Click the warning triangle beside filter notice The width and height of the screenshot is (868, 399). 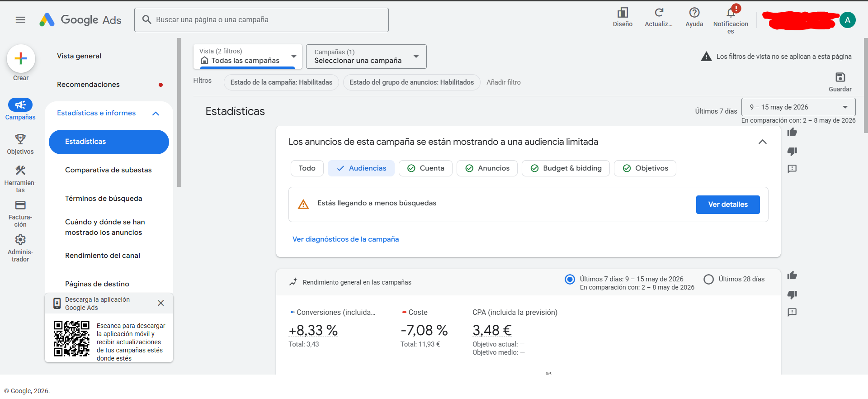[706, 57]
